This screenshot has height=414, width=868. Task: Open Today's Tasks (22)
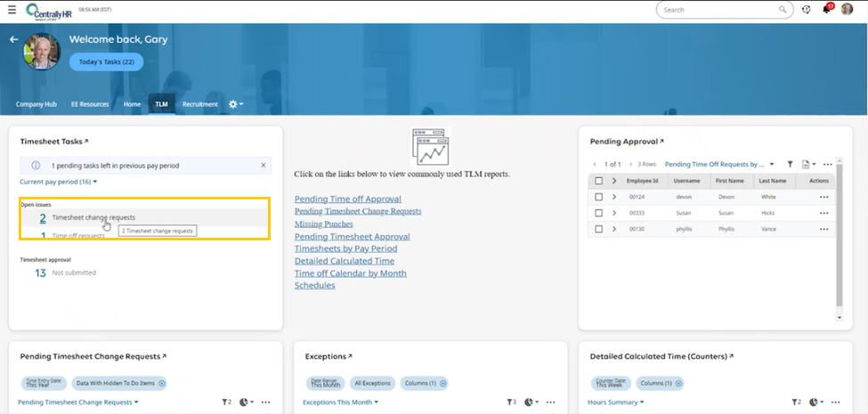point(106,62)
